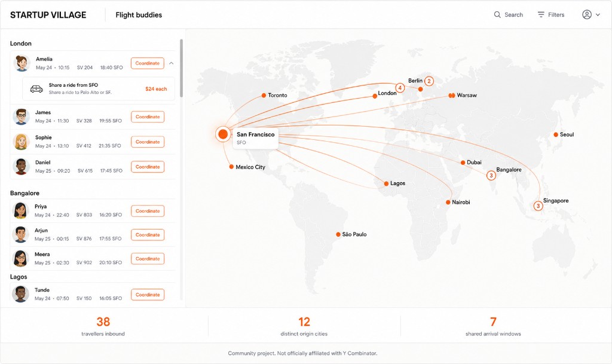This screenshot has width=612, height=364.
Task: Click the user profile avatar icon
Action: 587,15
